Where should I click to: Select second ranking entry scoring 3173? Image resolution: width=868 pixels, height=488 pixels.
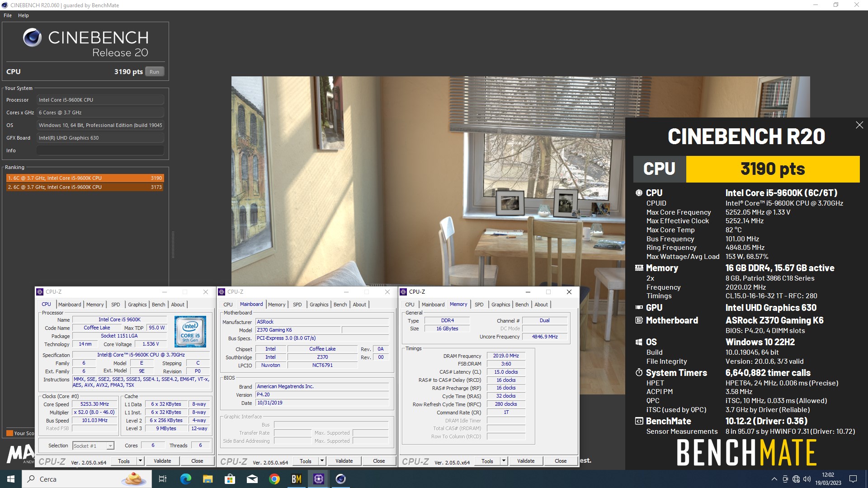pos(85,187)
